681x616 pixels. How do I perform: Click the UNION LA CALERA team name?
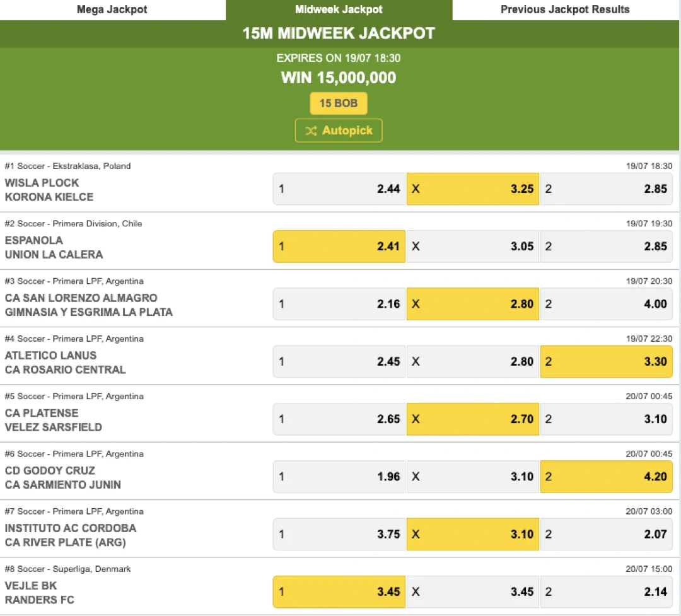click(54, 255)
